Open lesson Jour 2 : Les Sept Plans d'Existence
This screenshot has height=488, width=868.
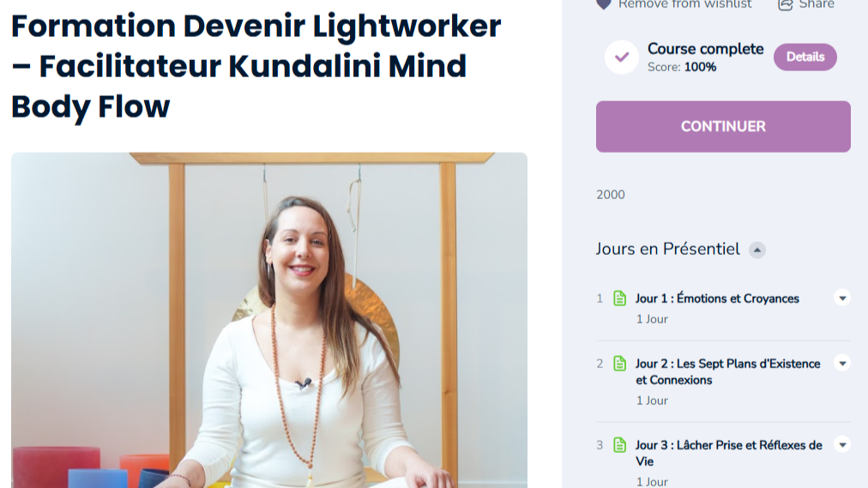click(x=727, y=372)
